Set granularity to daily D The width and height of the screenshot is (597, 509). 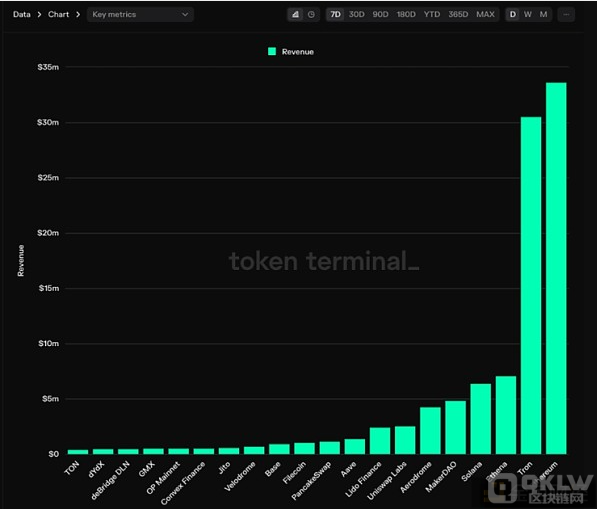513,14
